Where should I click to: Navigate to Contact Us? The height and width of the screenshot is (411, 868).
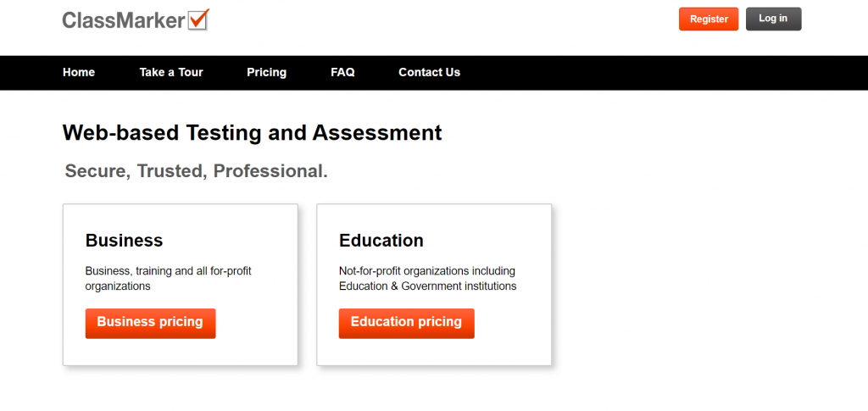tap(429, 73)
